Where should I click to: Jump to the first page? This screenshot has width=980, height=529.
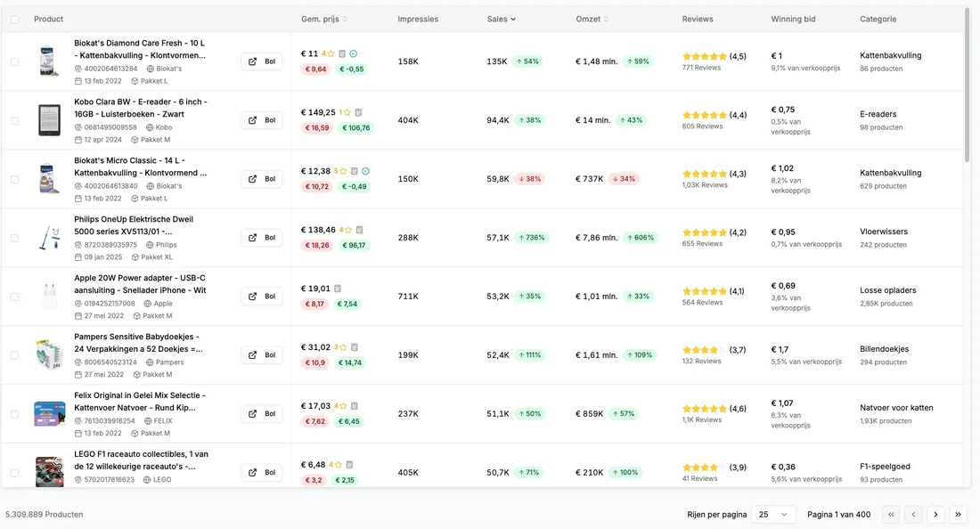(891, 515)
